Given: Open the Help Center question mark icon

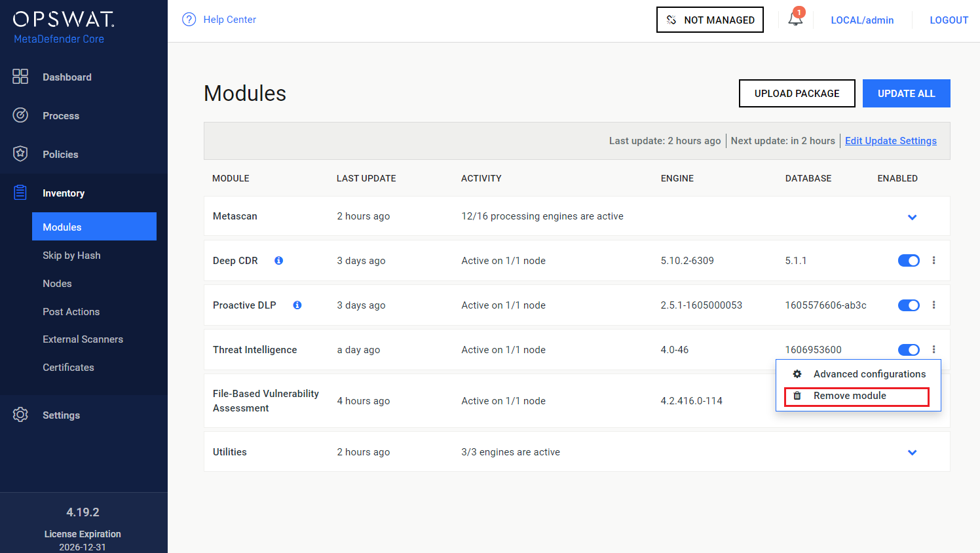Looking at the screenshot, I should [189, 19].
